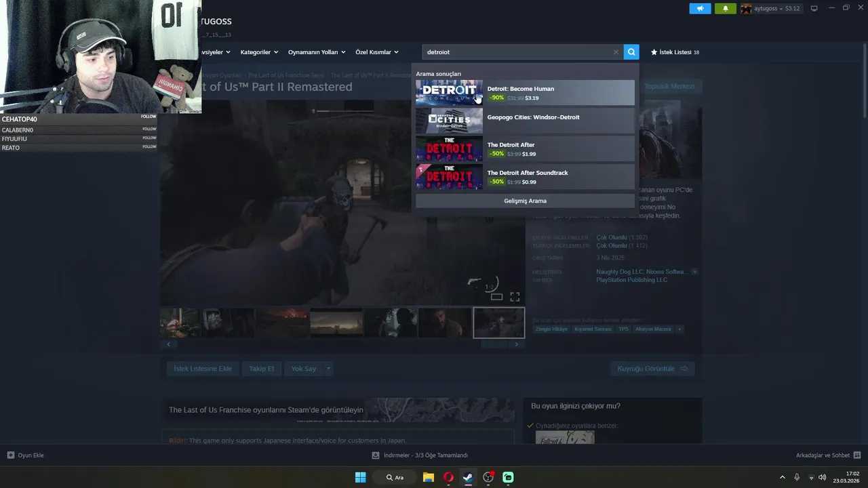
Task: Select the highlighted last thumbnail
Action: 498,323
